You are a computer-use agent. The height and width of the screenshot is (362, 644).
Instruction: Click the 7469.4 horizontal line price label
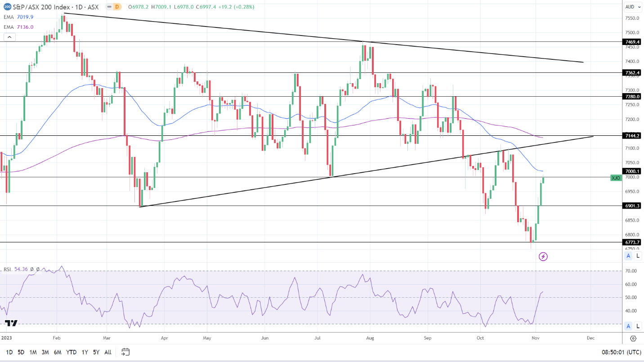632,42
